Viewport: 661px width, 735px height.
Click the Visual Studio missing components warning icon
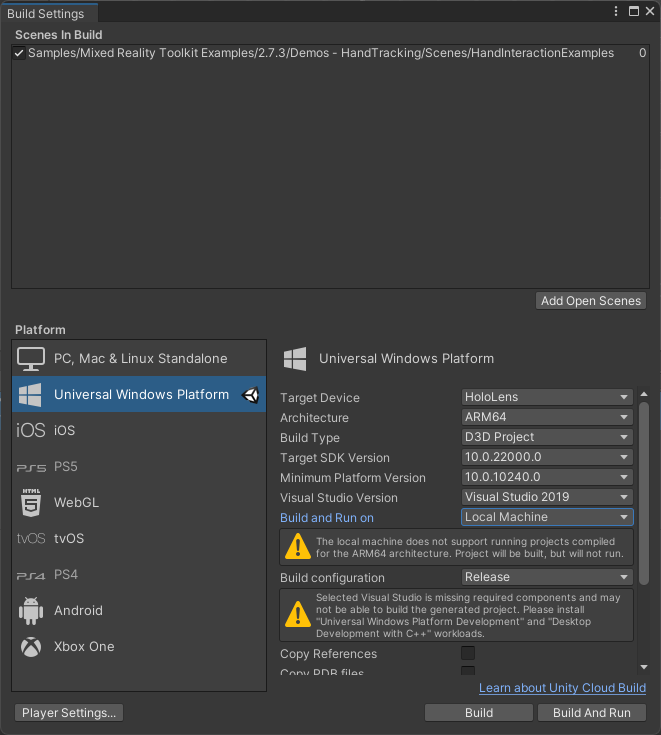[298, 615]
